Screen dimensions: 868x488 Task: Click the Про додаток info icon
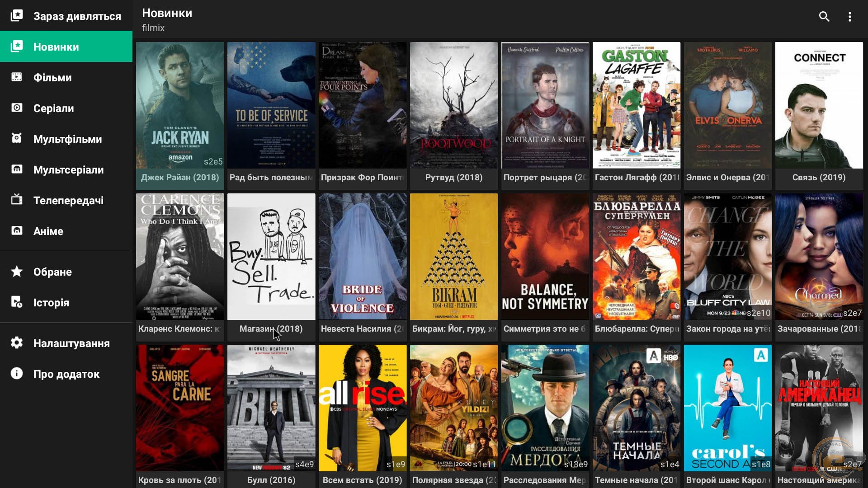pos(17,374)
